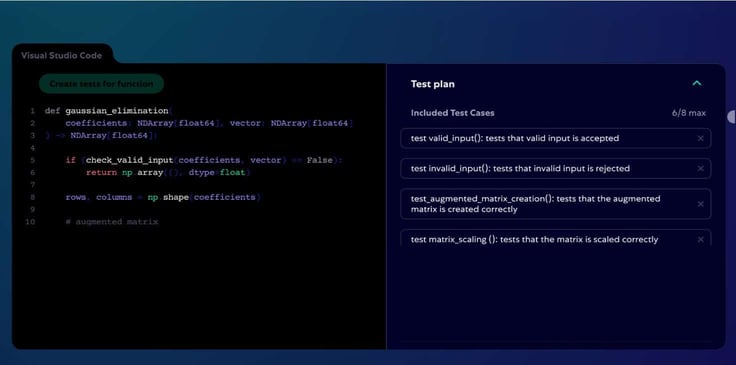Click the Test plan heading
The image size is (736, 365).
click(x=433, y=84)
